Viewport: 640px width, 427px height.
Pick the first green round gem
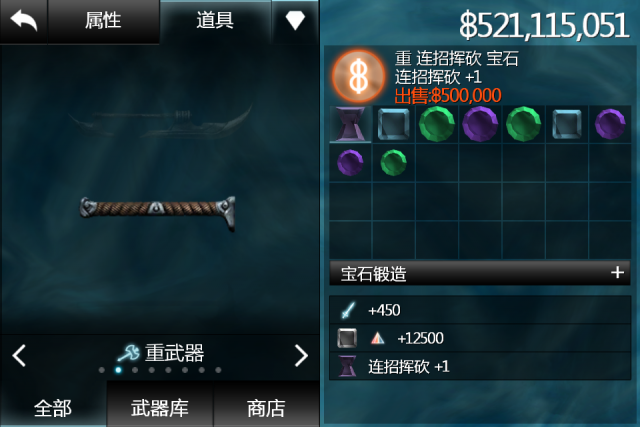point(437,124)
